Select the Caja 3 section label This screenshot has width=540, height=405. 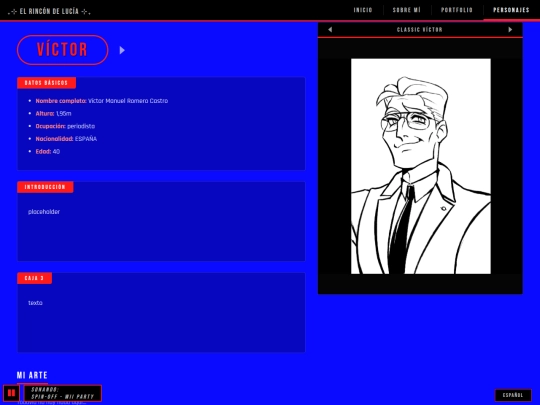(34, 278)
